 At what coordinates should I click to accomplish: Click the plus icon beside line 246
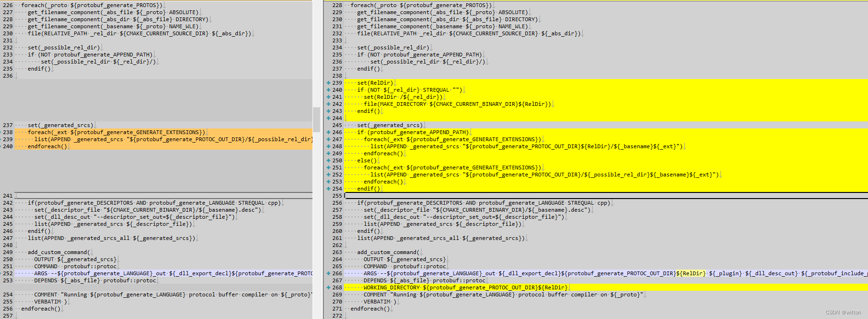pos(328,132)
